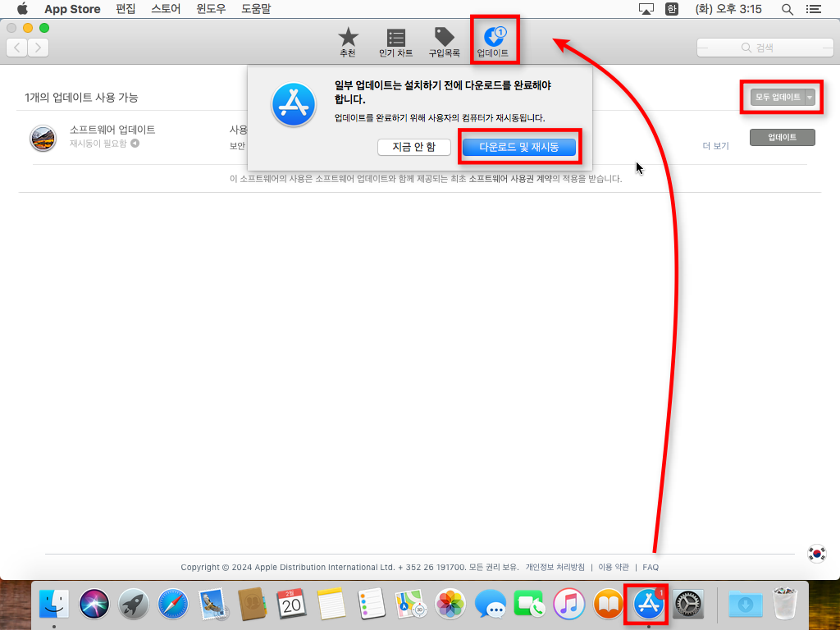Open the App Store menu
This screenshot has width=840, height=630.
[72, 8]
